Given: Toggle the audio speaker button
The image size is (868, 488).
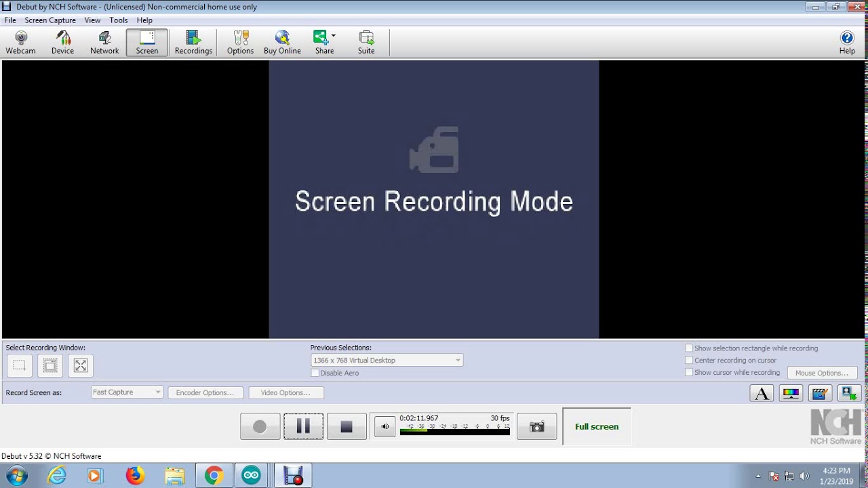Looking at the screenshot, I should [x=384, y=426].
